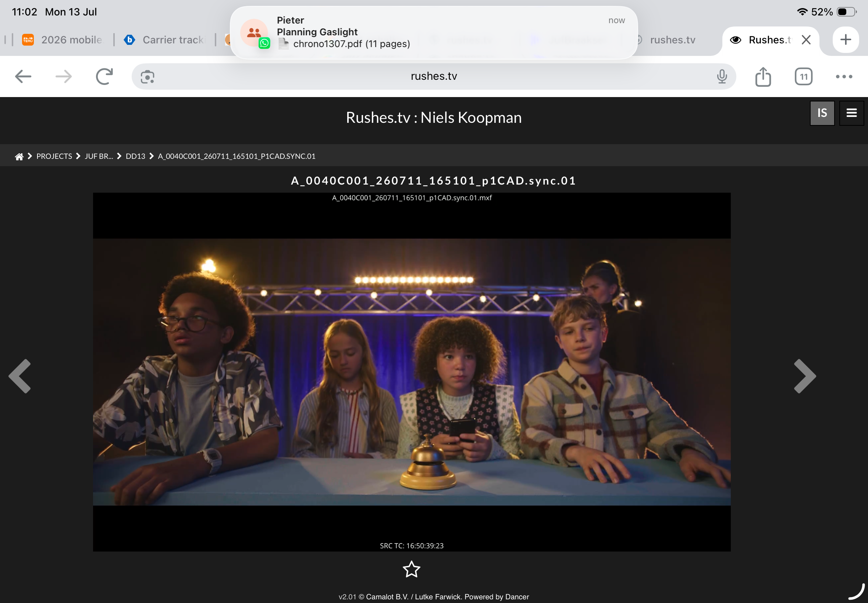Go home via breadcrumb house icon
Viewport: 868px width, 603px height.
pos(19,156)
